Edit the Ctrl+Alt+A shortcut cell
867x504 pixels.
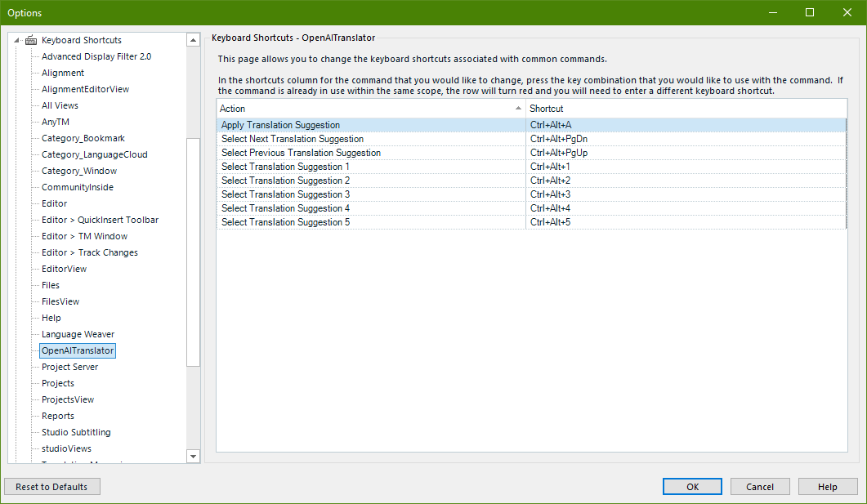click(x=686, y=125)
